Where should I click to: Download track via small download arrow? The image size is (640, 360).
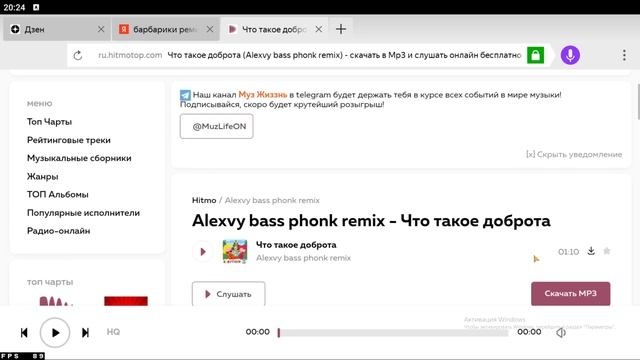[591, 251]
